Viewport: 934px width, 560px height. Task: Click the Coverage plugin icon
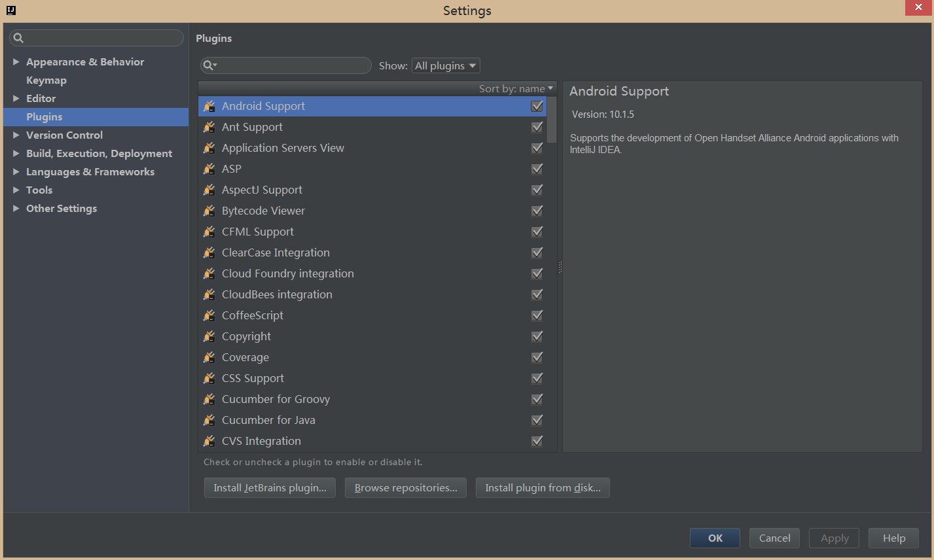[209, 357]
